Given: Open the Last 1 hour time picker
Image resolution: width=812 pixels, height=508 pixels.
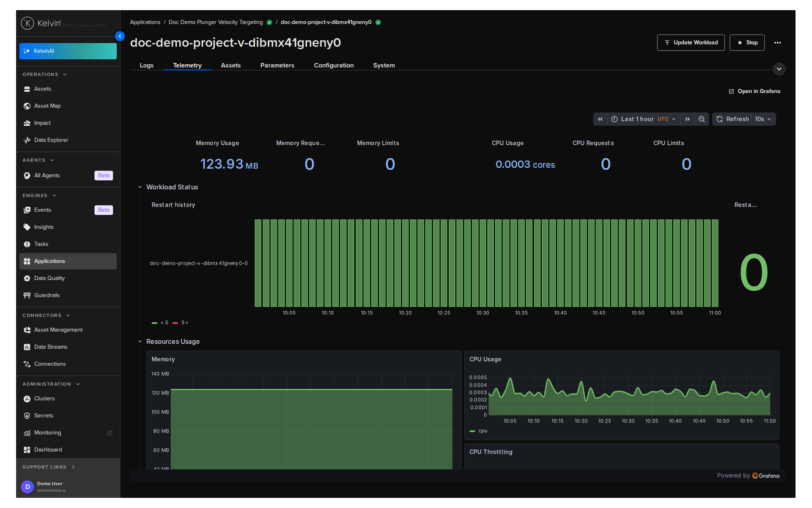Looking at the screenshot, I should 644,119.
